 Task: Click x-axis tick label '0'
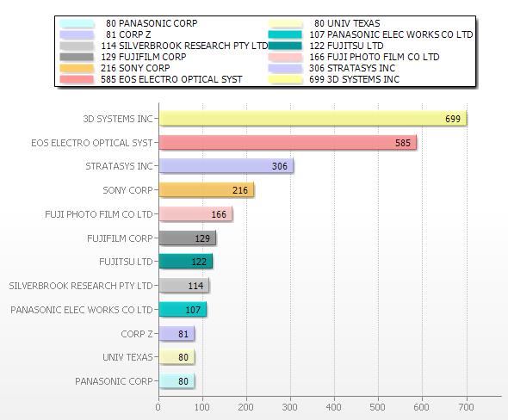pyautogui.click(x=158, y=407)
